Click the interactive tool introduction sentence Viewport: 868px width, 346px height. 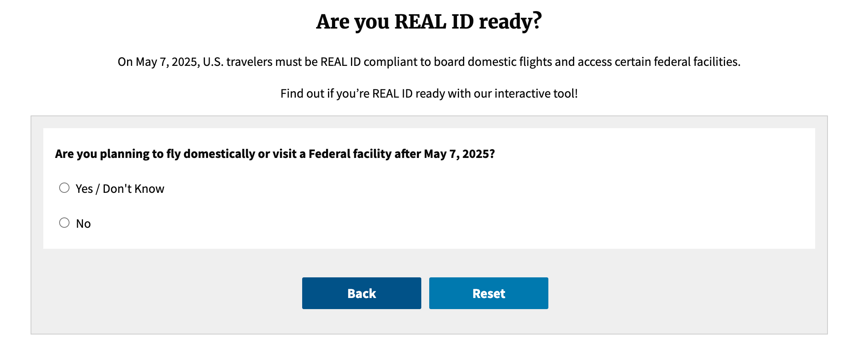[x=429, y=94]
